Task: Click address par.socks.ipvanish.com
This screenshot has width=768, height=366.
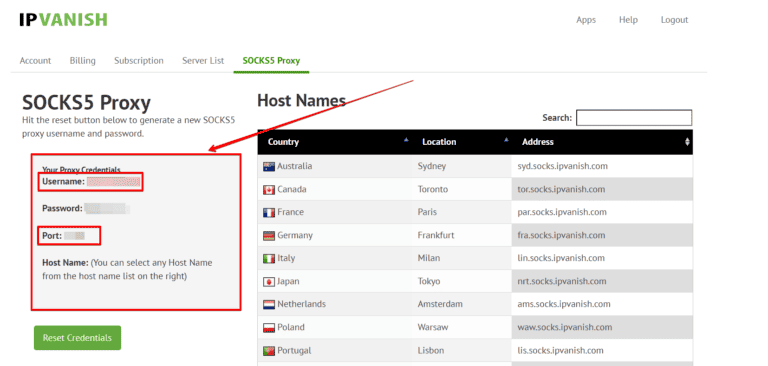Action: click(x=562, y=212)
